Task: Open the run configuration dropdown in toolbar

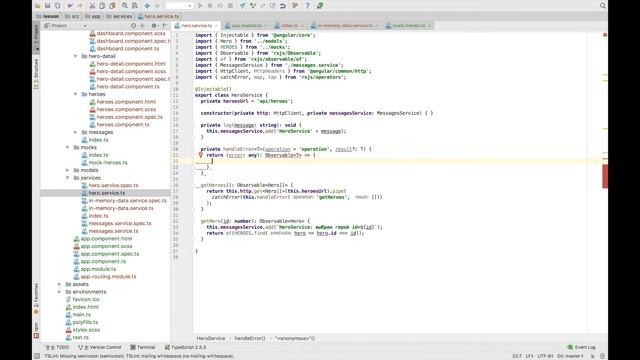Action: point(179,6)
